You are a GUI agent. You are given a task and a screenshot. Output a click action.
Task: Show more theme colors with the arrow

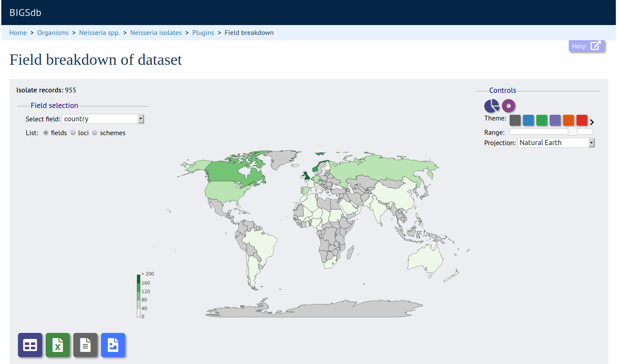tap(592, 122)
